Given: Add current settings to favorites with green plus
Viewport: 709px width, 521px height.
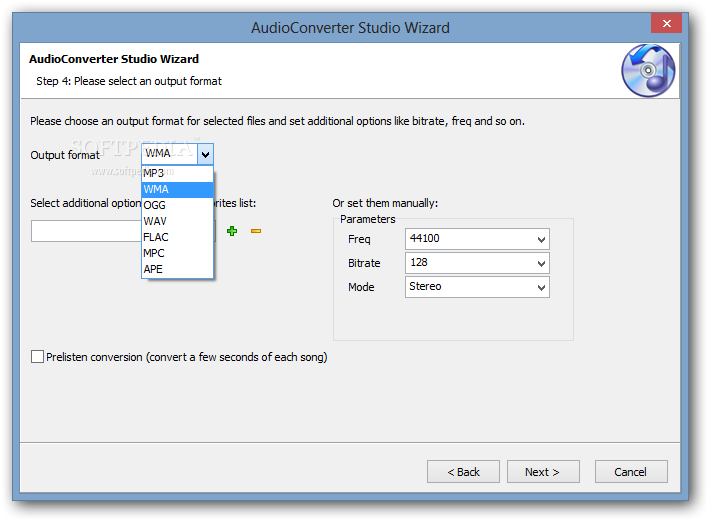Looking at the screenshot, I should point(232,231).
